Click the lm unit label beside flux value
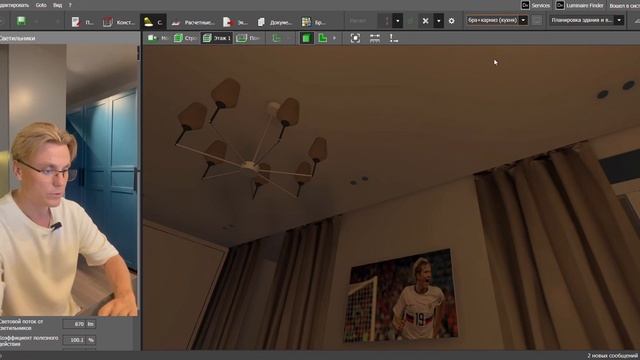640x360 pixels. coord(91,324)
